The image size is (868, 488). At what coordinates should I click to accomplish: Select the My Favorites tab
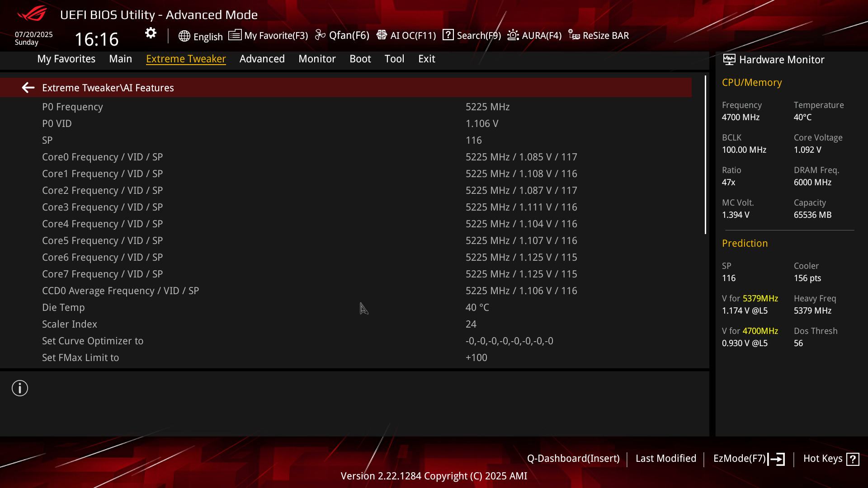[x=66, y=59]
